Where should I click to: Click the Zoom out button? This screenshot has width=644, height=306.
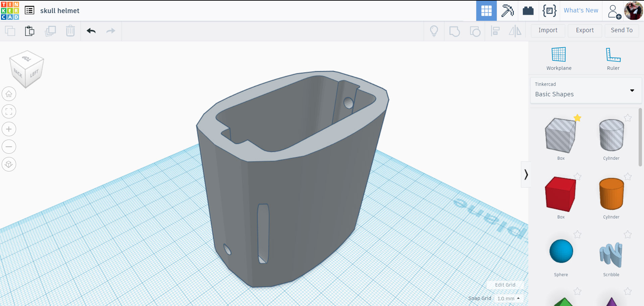(9, 147)
